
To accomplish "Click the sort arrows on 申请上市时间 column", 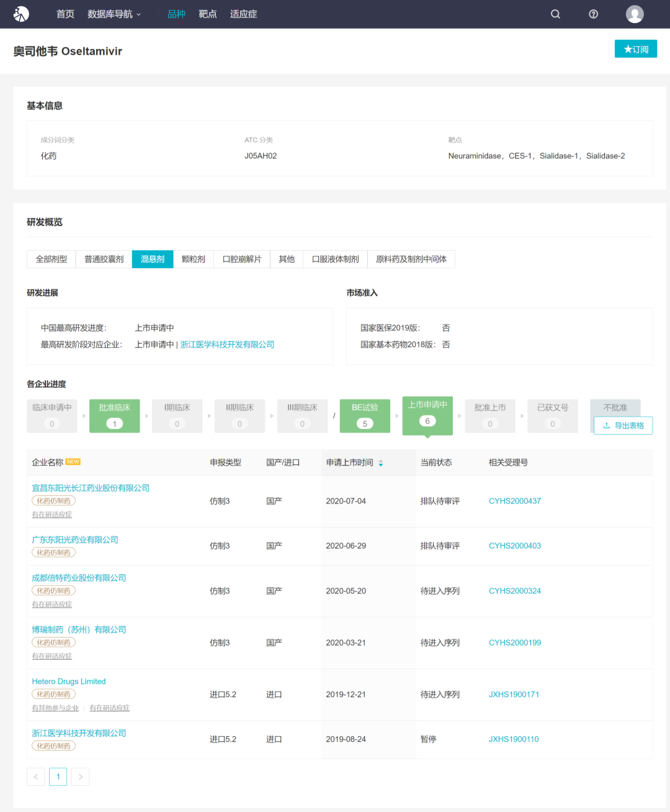I will 381,463.
